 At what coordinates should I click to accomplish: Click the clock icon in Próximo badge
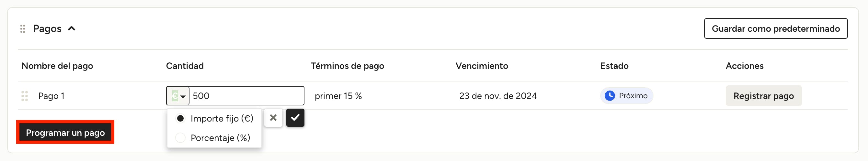point(610,96)
